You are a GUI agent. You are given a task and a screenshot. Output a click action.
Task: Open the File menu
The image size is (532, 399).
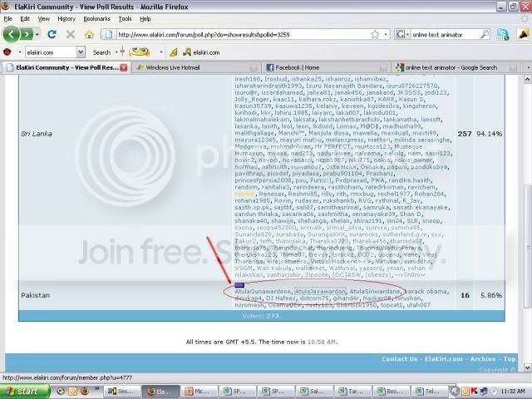point(7,19)
